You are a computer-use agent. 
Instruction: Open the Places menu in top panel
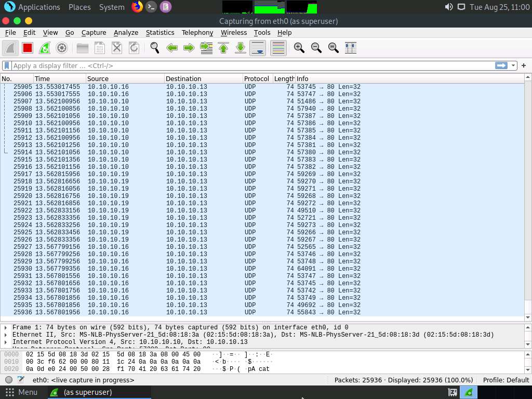pos(79,7)
